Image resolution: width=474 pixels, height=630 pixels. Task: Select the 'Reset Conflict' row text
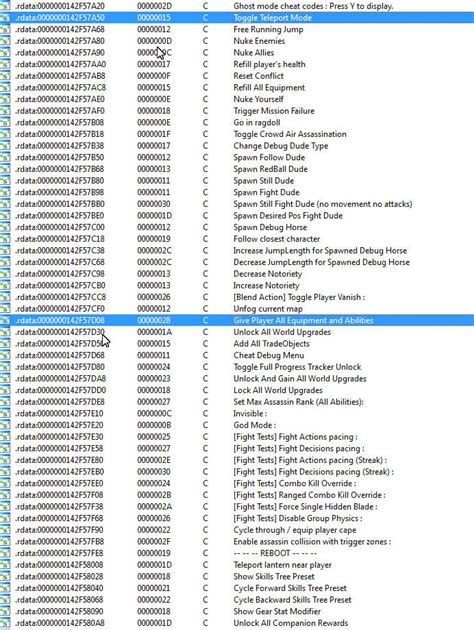click(258, 76)
